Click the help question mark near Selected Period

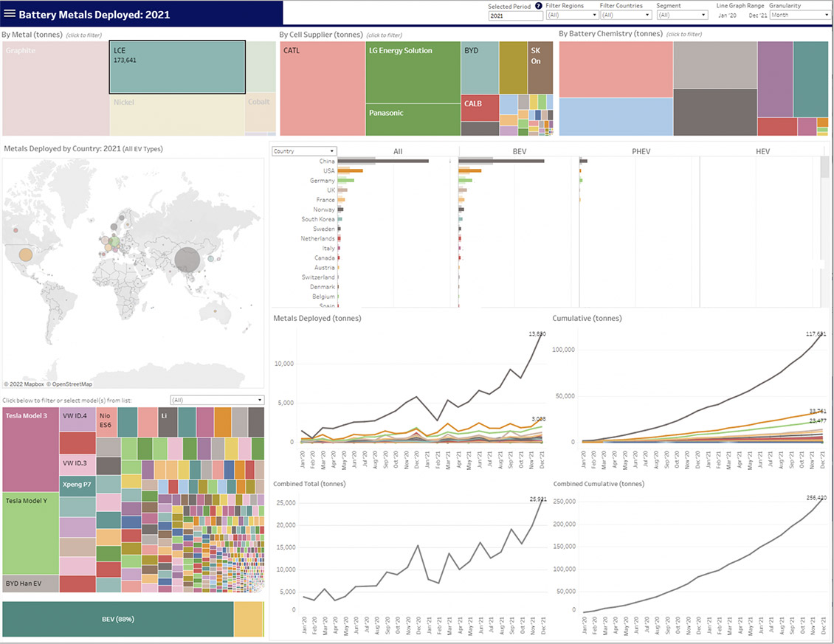tap(538, 6)
